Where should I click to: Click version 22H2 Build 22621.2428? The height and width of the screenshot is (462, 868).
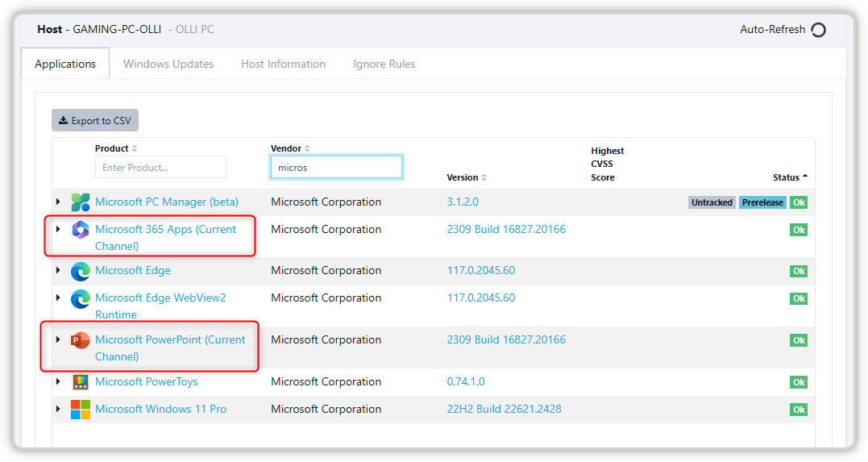[x=505, y=409]
